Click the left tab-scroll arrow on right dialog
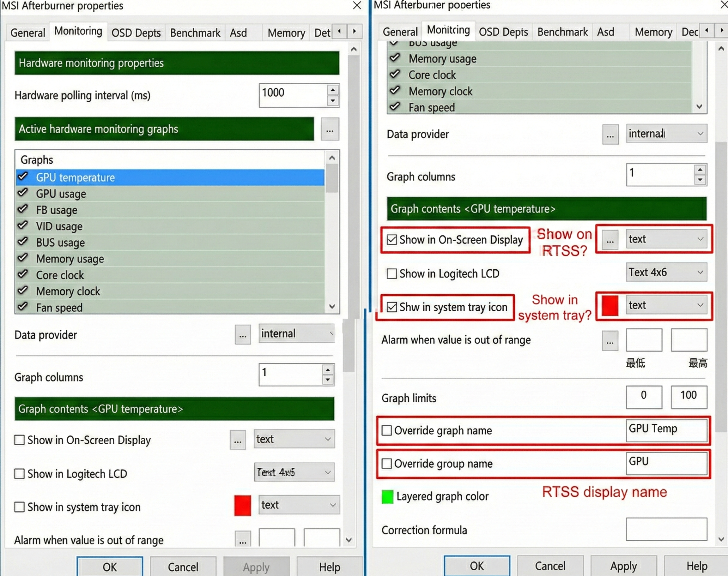 click(707, 30)
